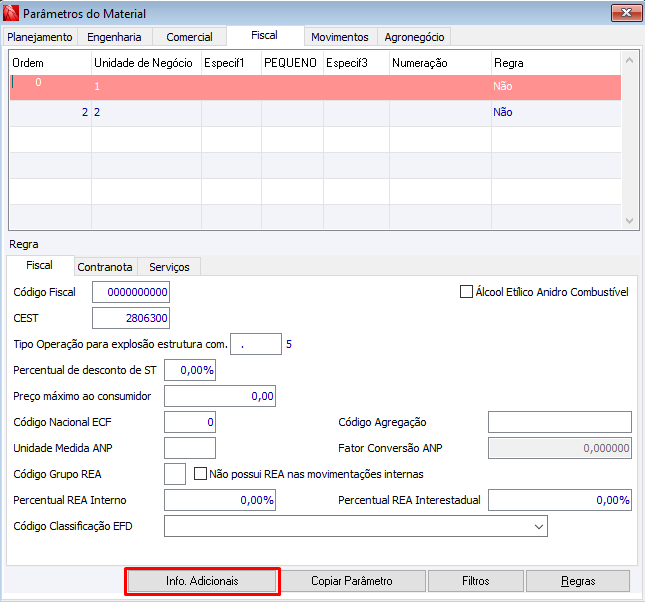Switch to the Agronegócio tab
This screenshot has height=602, width=645.
coord(414,37)
